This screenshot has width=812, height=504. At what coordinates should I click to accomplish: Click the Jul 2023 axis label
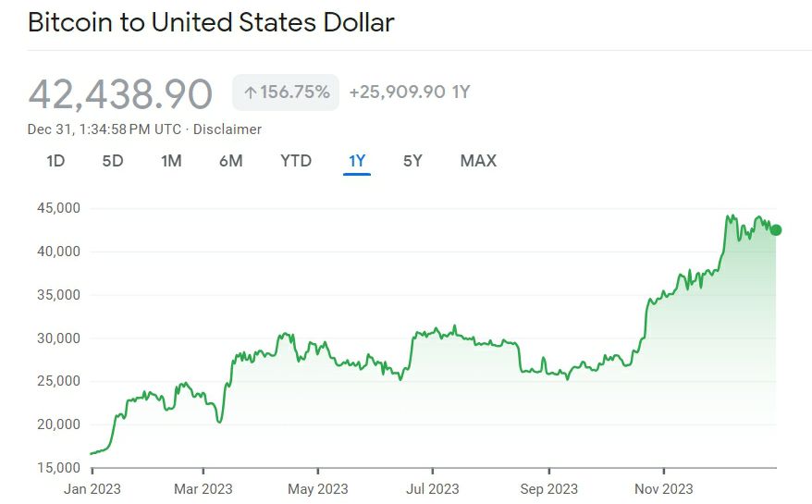pyautogui.click(x=432, y=488)
